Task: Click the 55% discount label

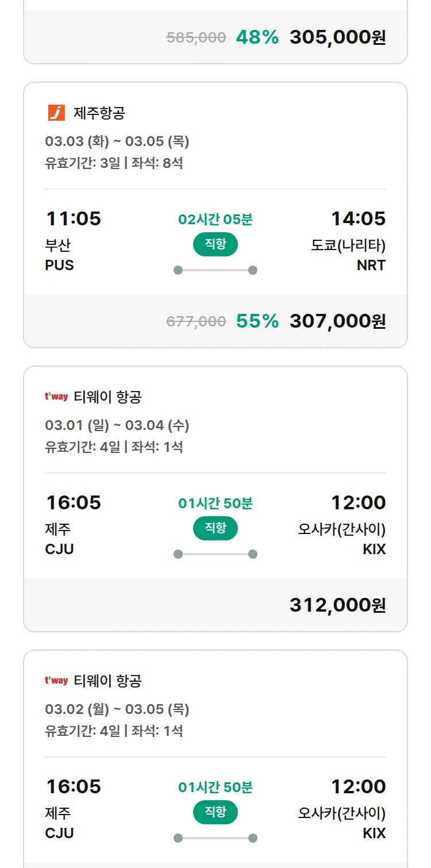Action: click(x=257, y=321)
